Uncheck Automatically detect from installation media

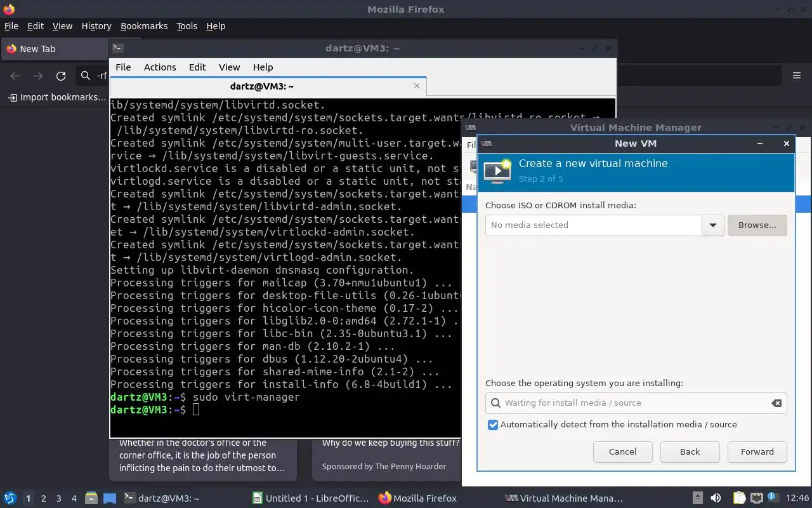[x=493, y=425]
